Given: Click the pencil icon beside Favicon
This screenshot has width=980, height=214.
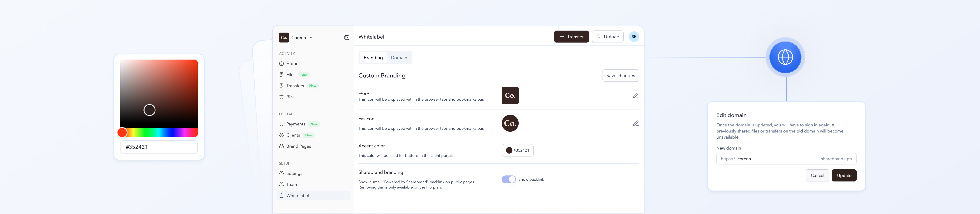Looking at the screenshot, I should 635,123.
